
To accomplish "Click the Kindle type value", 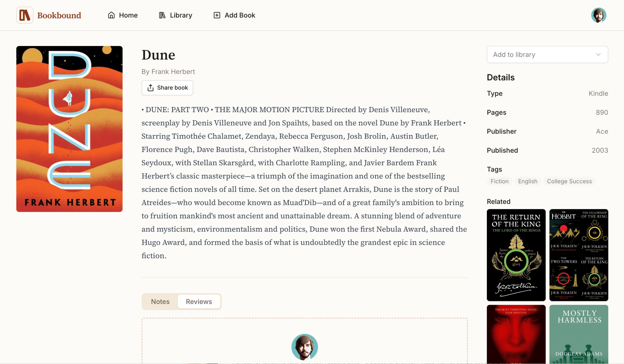I will point(598,93).
